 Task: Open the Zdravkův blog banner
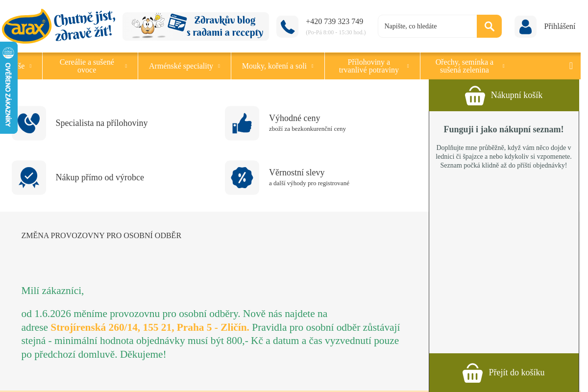pos(196,26)
